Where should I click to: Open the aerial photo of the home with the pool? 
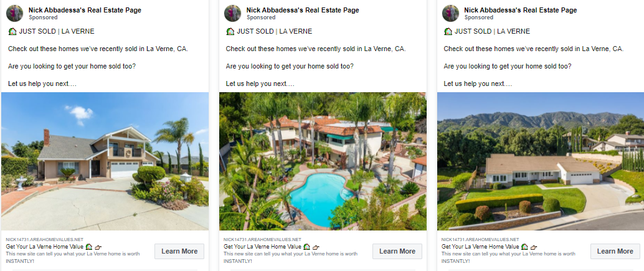point(323,161)
